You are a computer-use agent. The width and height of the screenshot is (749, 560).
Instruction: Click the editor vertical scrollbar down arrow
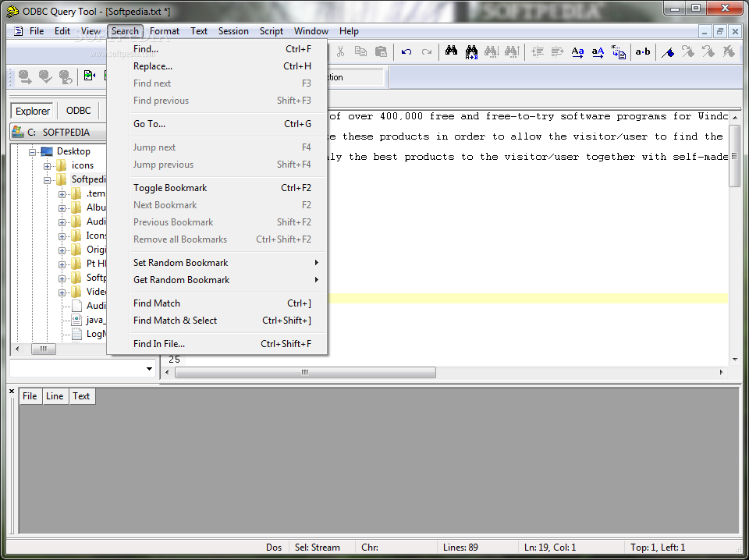click(735, 360)
